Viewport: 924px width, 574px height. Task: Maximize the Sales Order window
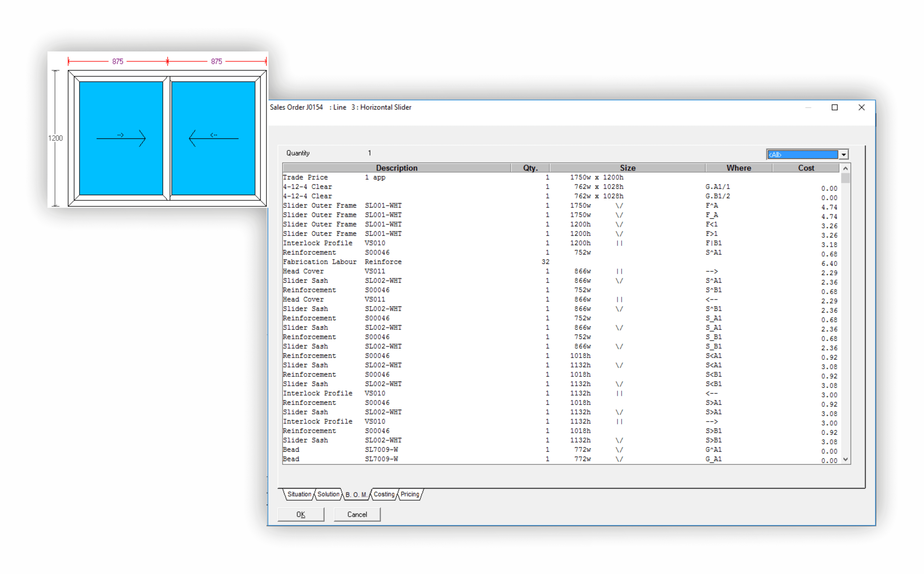(834, 107)
